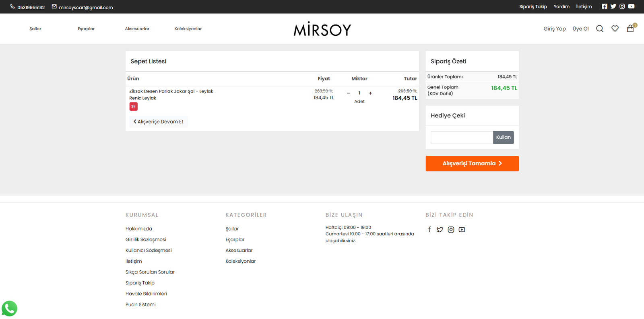Open the search magnifier icon
The image size is (644, 319).
[599, 29]
